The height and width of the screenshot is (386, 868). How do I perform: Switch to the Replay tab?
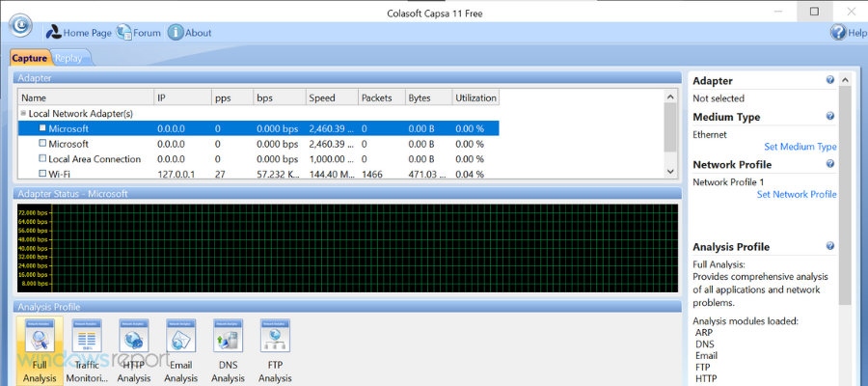[x=69, y=58]
